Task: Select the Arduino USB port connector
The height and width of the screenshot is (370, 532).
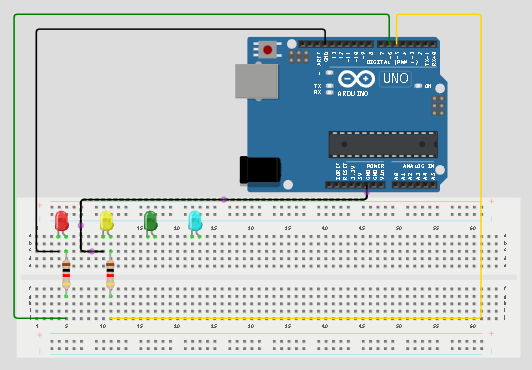Action: (x=256, y=81)
